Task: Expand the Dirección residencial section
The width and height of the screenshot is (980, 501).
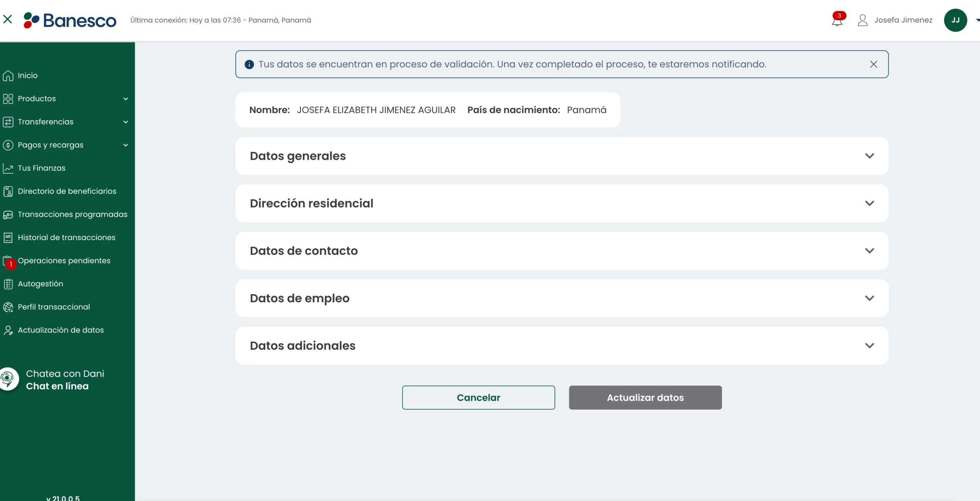Action: pos(562,203)
